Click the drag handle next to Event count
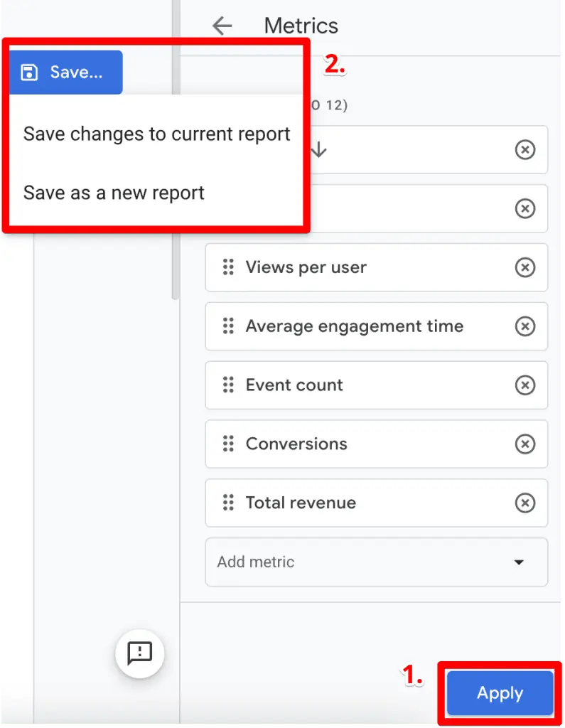Image resolution: width=565 pixels, height=728 pixels. pos(228,385)
